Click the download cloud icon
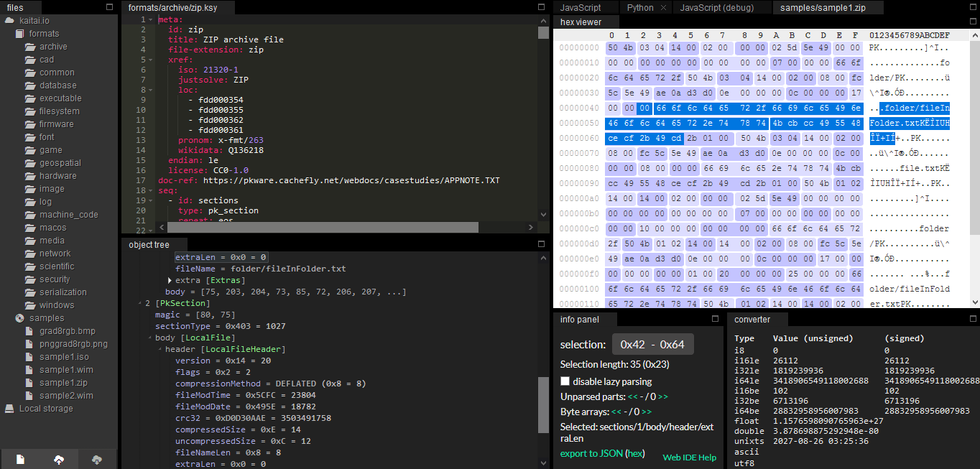Viewport: 980px width, 469px height. (x=97, y=459)
